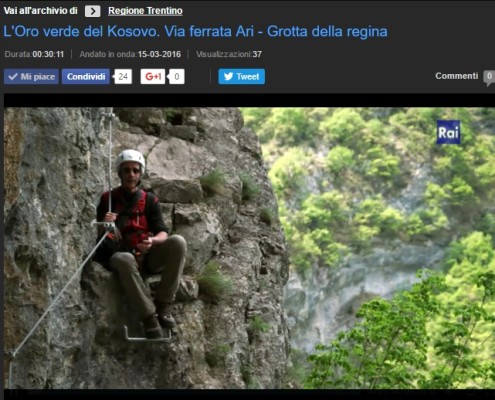This screenshot has width=495, height=400.
Task: Post the video with the Tweet button
Action: (x=242, y=77)
